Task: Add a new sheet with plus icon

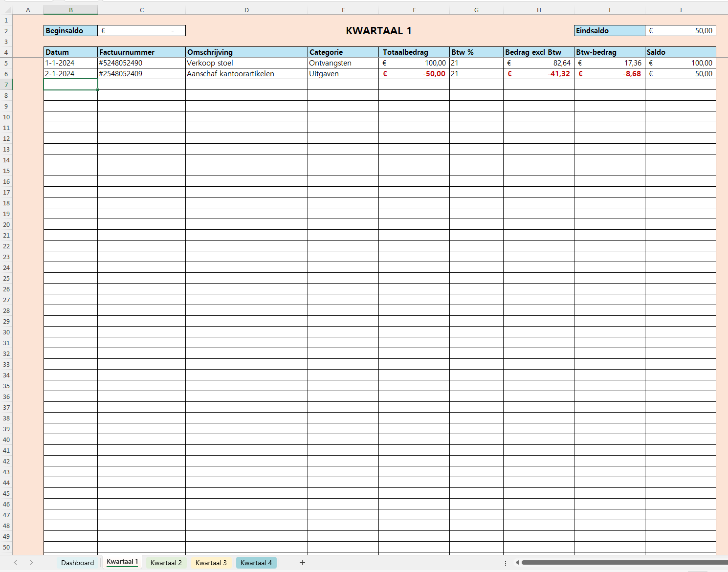Action: pos(302,563)
